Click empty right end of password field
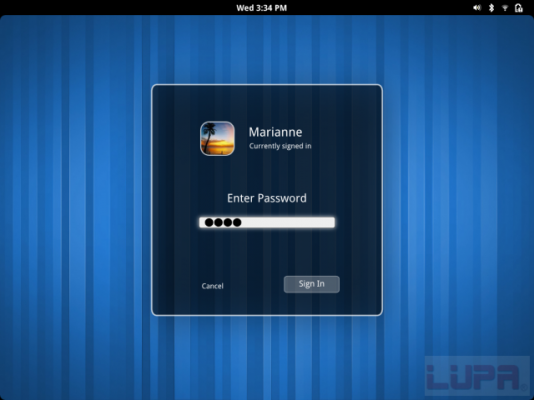This screenshot has width=534, height=400. pyautogui.click(x=307, y=222)
